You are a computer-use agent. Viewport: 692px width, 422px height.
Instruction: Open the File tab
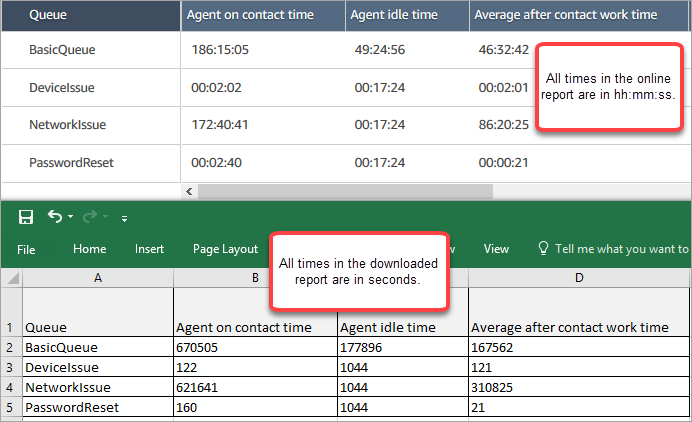pyautogui.click(x=26, y=249)
